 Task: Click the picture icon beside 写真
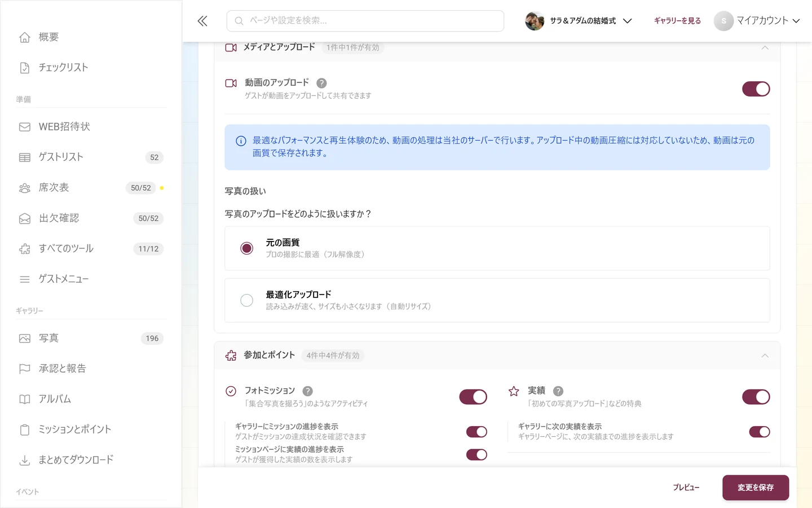click(x=25, y=339)
